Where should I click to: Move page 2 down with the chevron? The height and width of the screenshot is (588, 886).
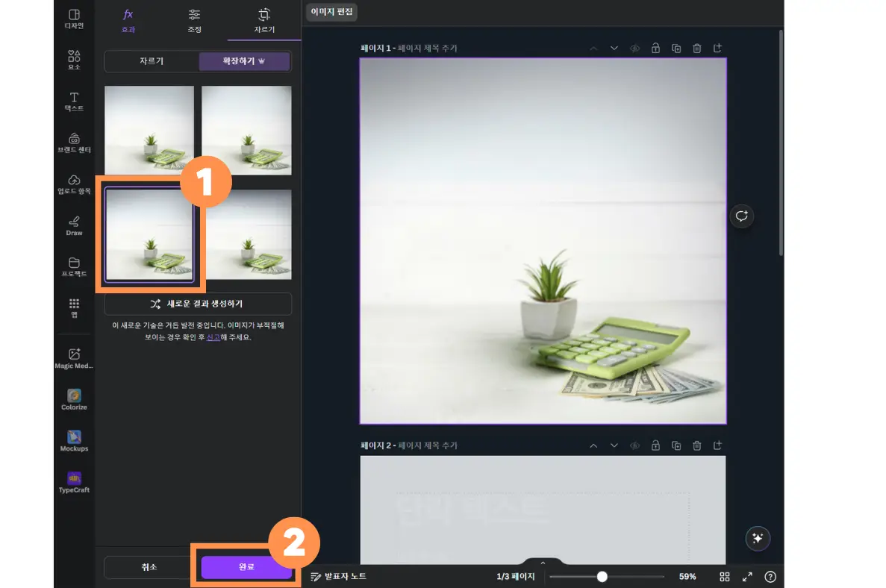[x=614, y=445]
